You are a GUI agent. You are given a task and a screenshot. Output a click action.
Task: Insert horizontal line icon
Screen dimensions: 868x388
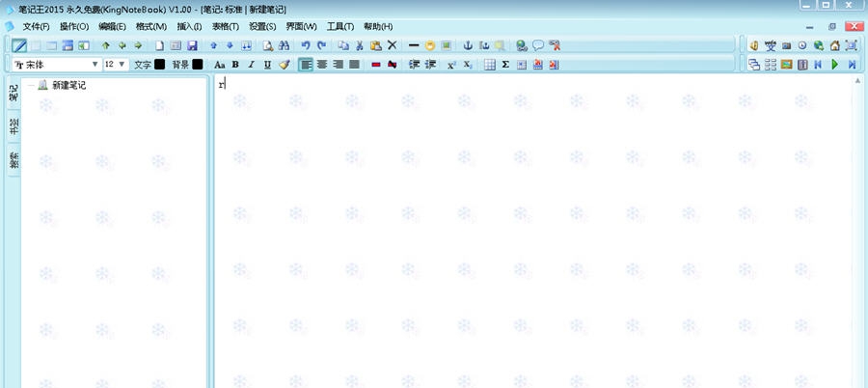pos(414,45)
